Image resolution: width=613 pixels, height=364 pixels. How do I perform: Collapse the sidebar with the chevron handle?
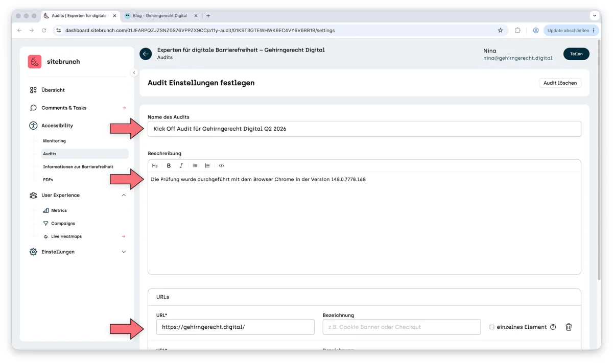pos(134,72)
